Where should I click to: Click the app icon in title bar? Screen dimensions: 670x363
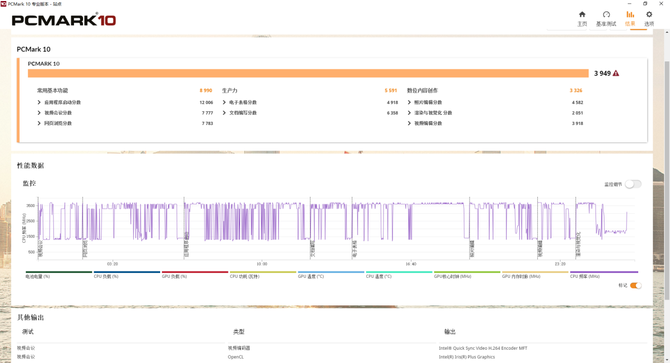(4, 3)
